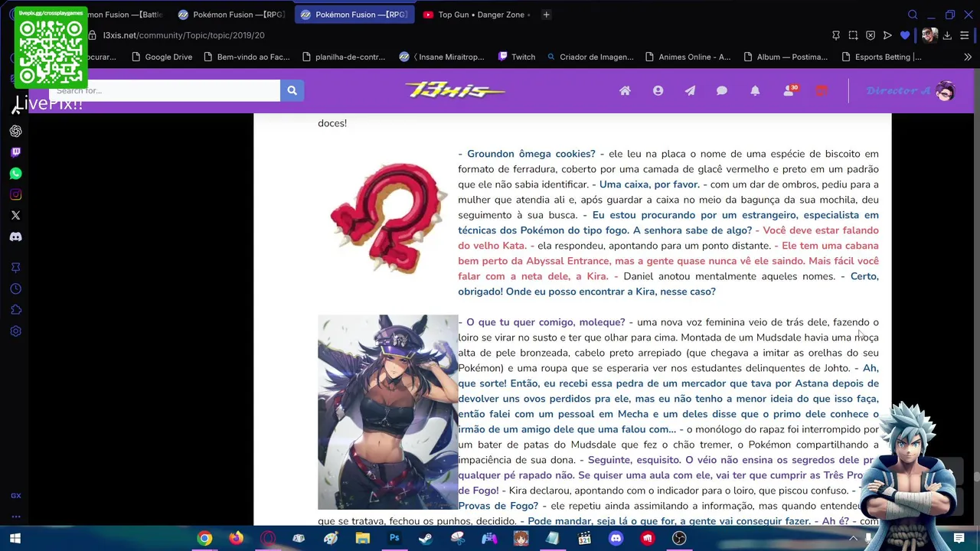Image resolution: width=980 pixels, height=551 pixels.
Task: Open Steam from the taskbar
Action: (426, 539)
